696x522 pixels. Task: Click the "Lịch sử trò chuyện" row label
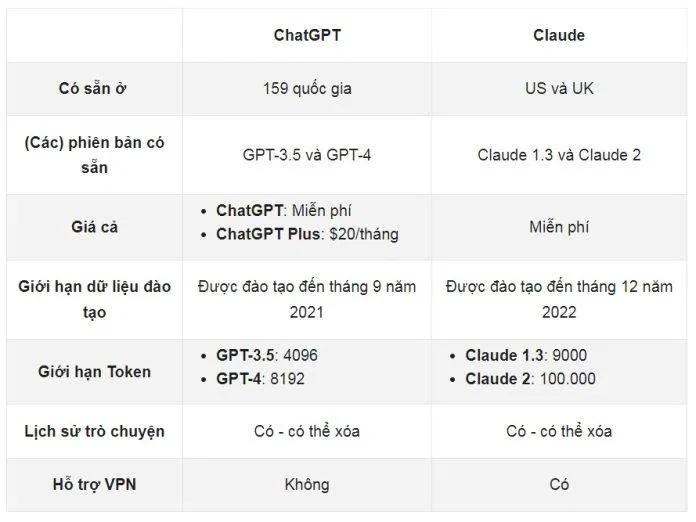click(95, 431)
